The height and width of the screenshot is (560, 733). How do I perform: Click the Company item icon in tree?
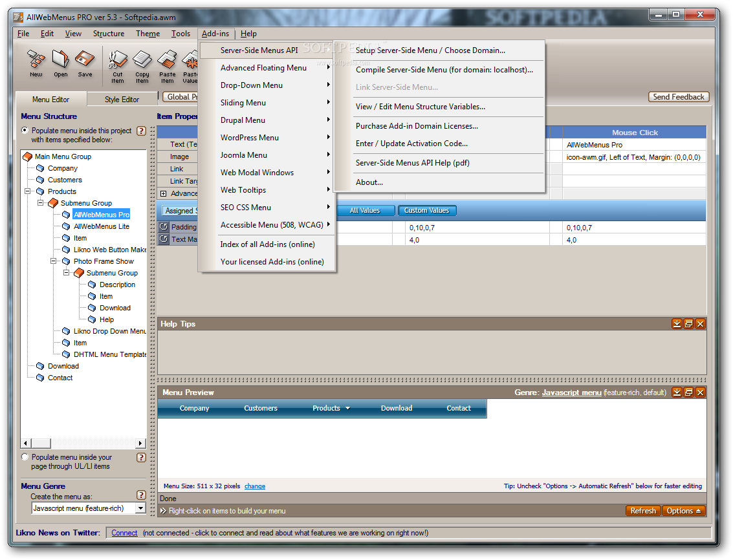tap(40, 168)
